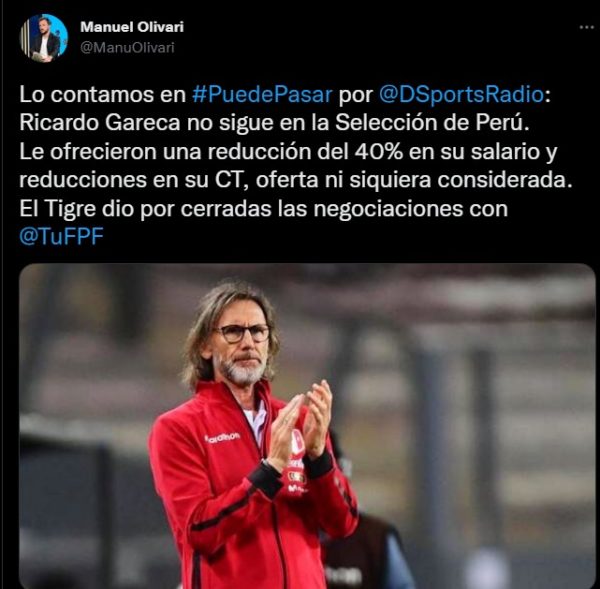The width and height of the screenshot is (600, 589).
Task: Open the attached photo of the coach
Action: 307,426
